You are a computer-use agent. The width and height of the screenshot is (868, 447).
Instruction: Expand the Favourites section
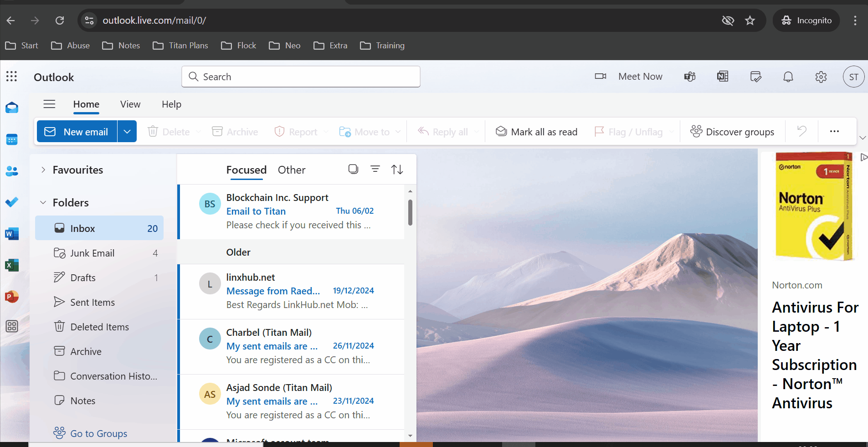(43, 170)
